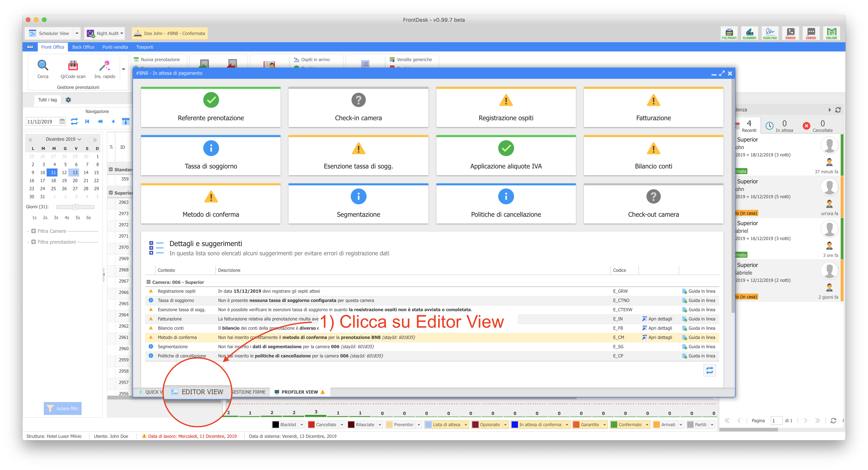
Task: Click the Tutti i tag filter
Action: point(47,100)
